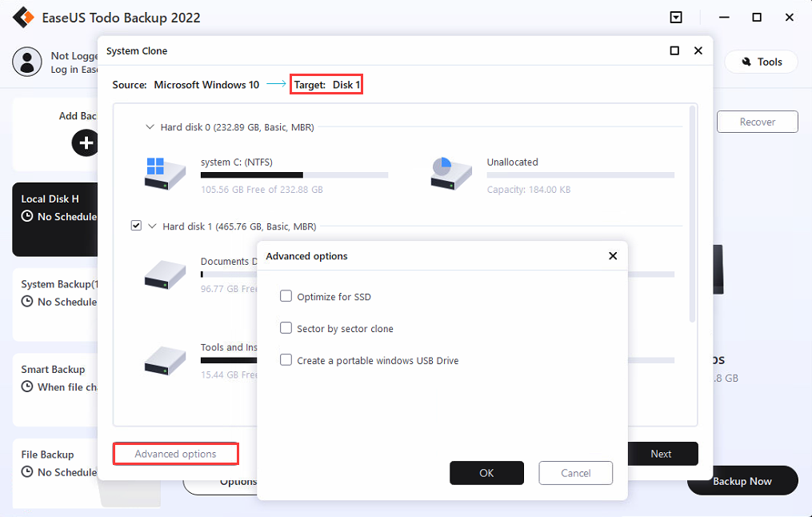Image resolution: width=812 pixels, height=517 pixels.
Task: Click the Advanced options link
Action: [x=175, y=454]
